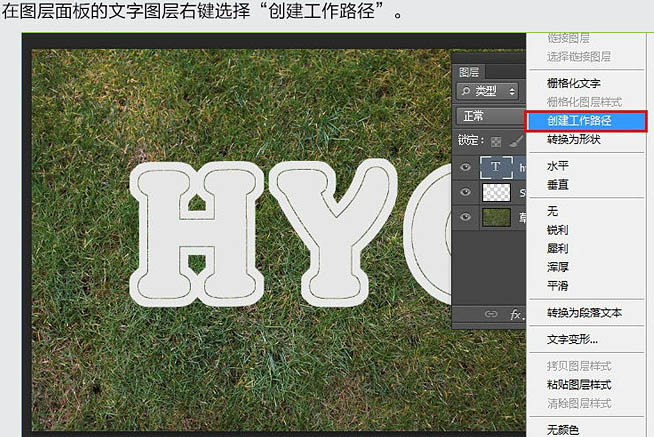Select the transparent checkerboard layer thumbnail
Screen dimensions: 654x437
click(496, 192)
